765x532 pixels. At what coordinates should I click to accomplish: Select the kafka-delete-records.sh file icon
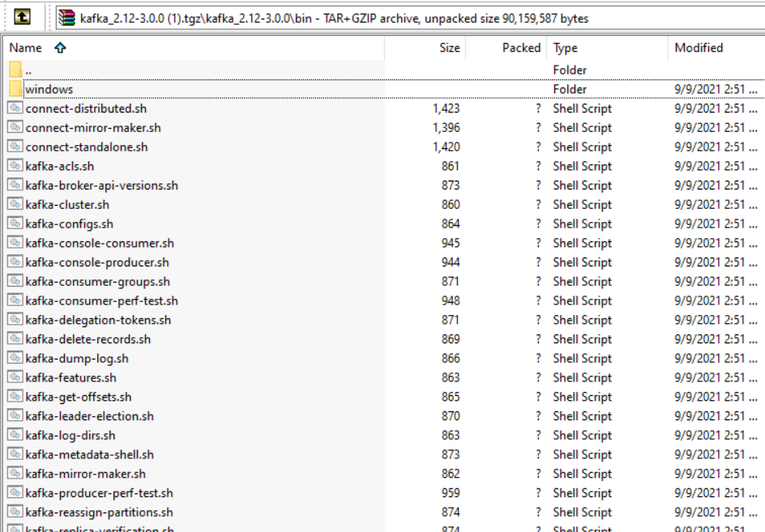coord(15,338)
